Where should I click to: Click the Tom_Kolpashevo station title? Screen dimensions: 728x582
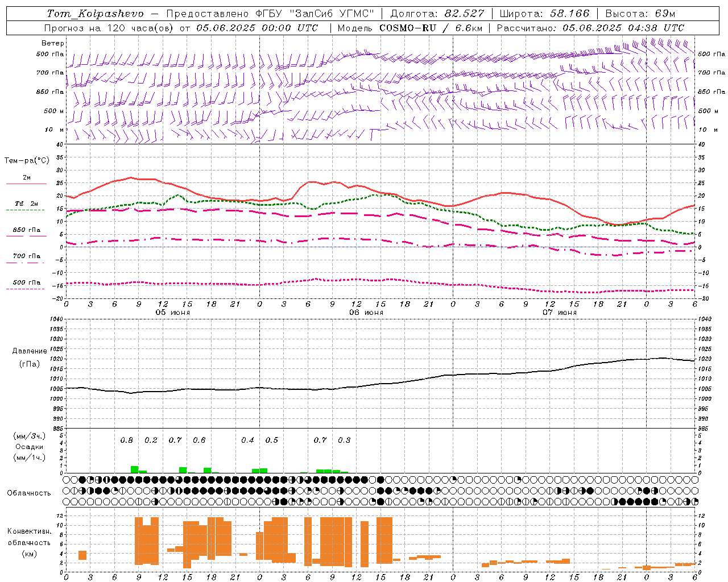tap(95, 14)
